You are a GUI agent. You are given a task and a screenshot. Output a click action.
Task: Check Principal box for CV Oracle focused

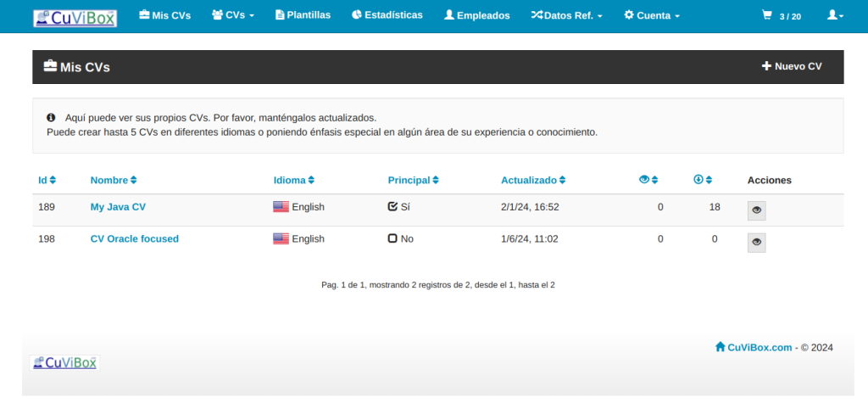[x=392, y=238]
